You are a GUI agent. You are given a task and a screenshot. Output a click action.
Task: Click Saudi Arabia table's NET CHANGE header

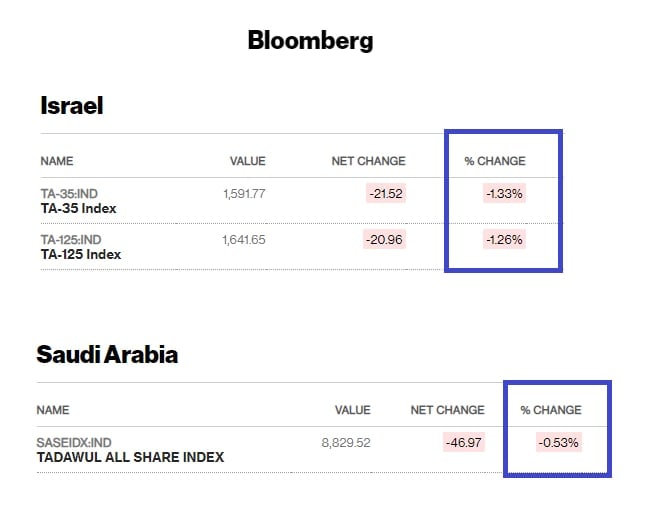(x=447, y=410)
